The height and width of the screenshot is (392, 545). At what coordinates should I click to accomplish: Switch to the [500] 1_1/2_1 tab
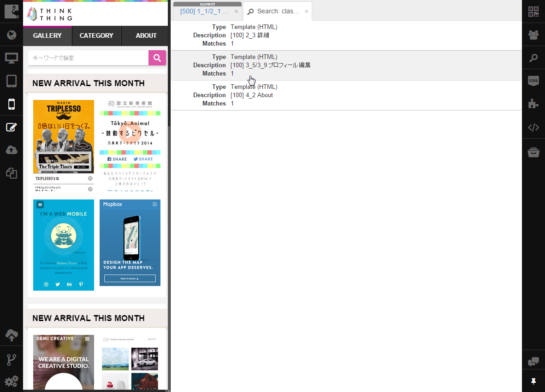click(204, 12)
